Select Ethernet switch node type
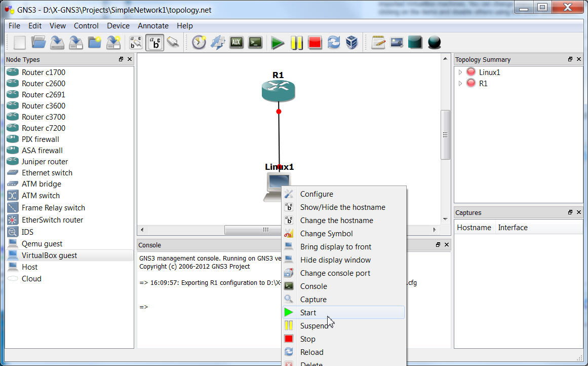This screenshot has height=366, width=588. point(69,173)
